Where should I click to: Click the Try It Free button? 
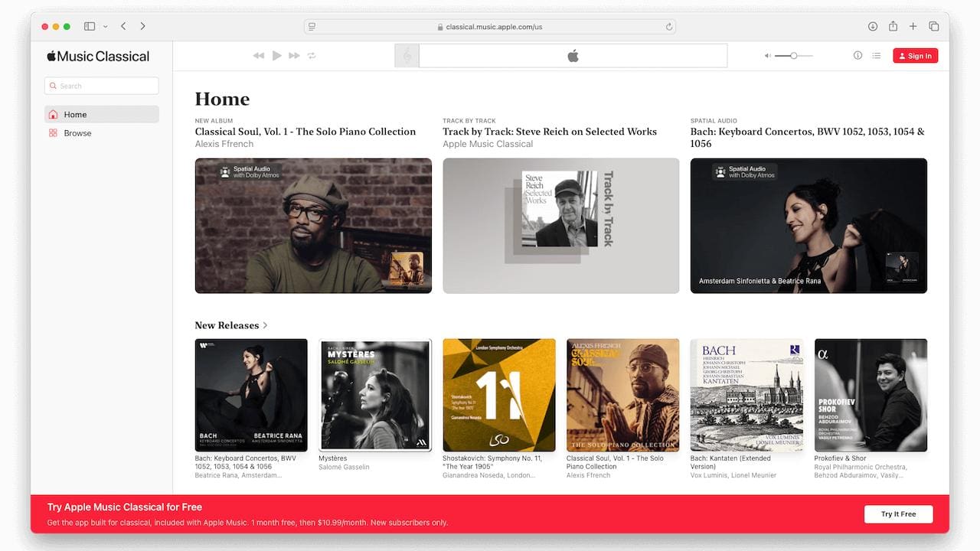coord(898,514)
